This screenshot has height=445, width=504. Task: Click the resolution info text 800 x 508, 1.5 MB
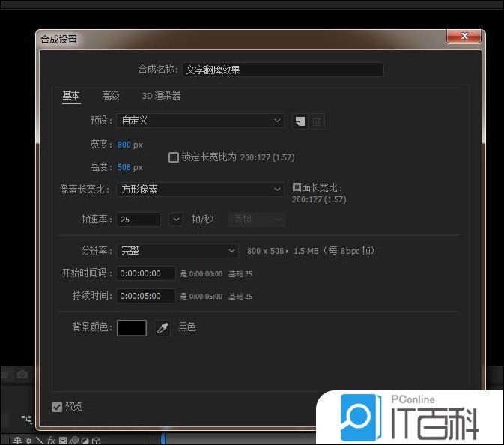(x=311, y=251)
